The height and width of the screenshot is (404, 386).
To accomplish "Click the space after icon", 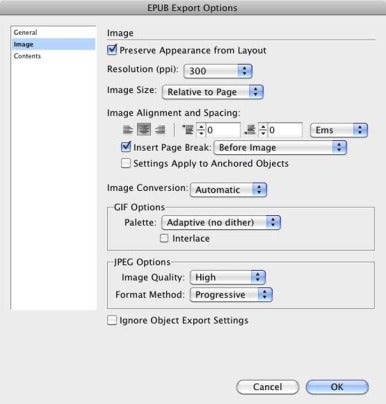I will (x=250, y=130).
